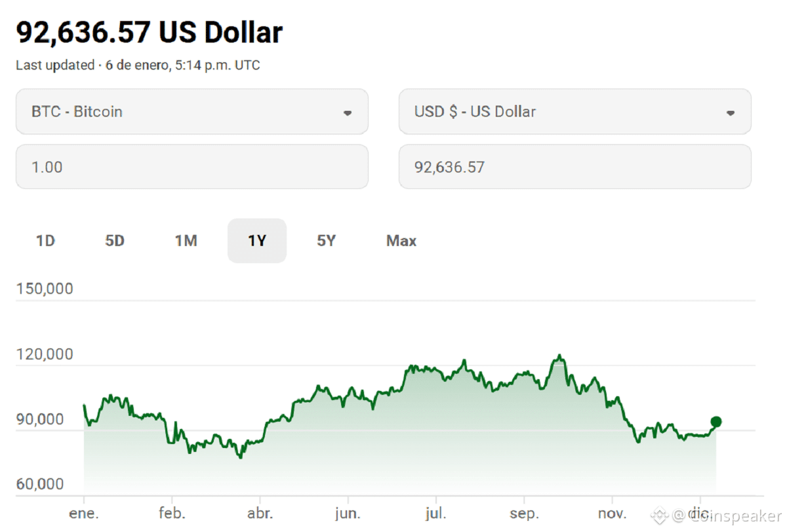Select the 1M time range
Image resolution: width=787 pixels, height=532 pixels.
[186, 241]
